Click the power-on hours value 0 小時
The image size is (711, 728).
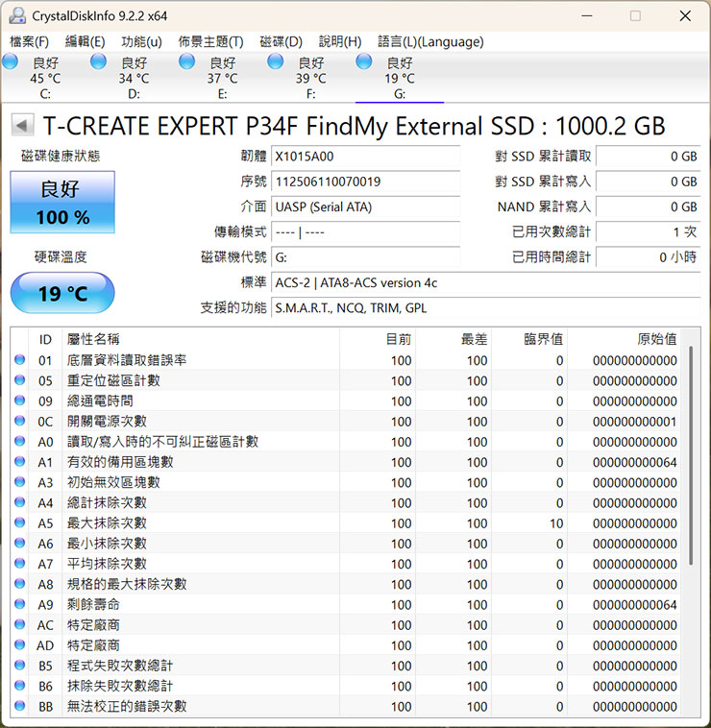click(649, 257)
